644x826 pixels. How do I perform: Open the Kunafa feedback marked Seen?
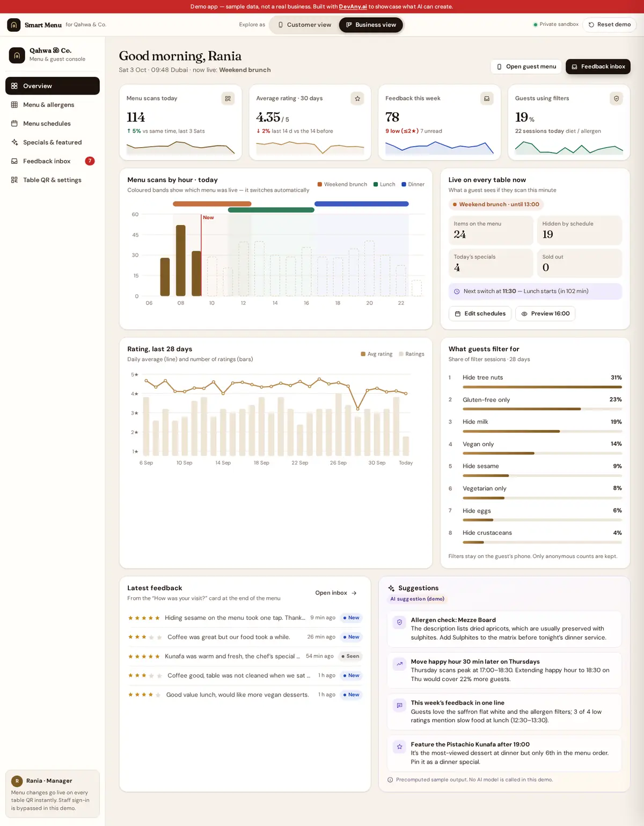pos(245,656)
